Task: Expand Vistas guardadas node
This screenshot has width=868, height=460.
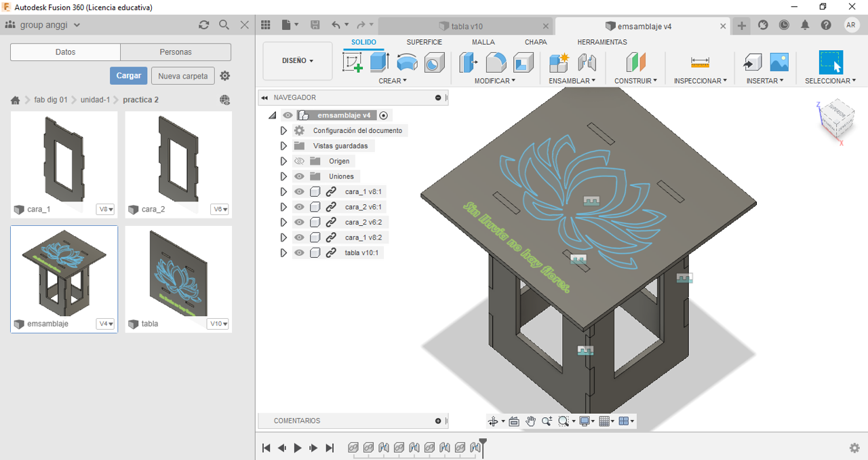Action: click(283, 146)
